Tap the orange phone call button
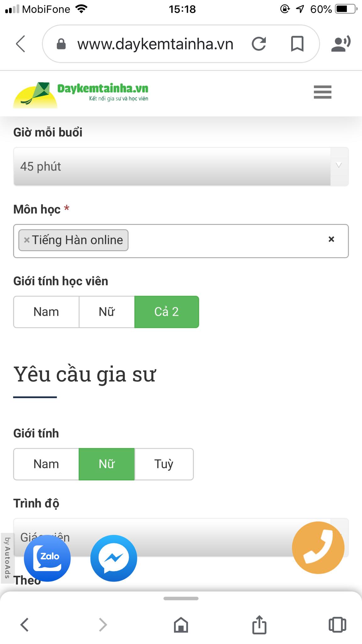This screenshot has width=362, height=644. pos(318,548)
